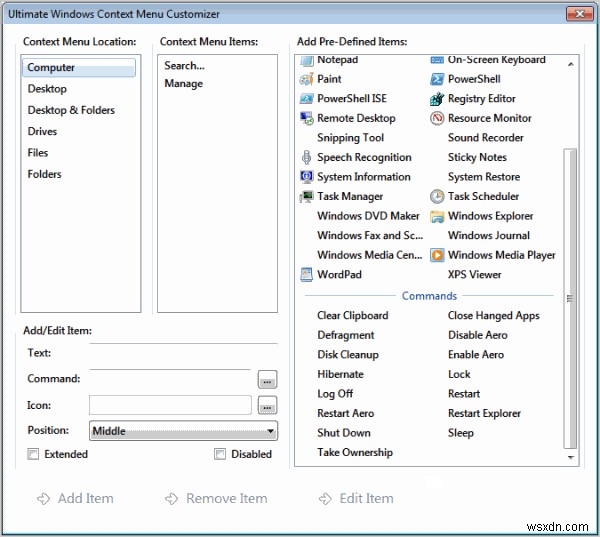Click the Icon input field
Image resolution: width=600 pixels, height=537 pixels.
tap(170, 405)
